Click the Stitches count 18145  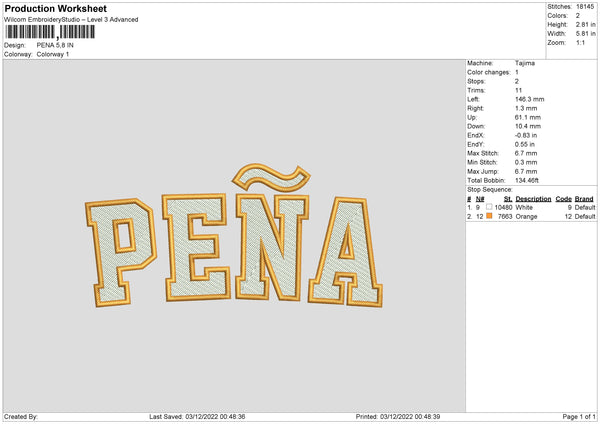pos(584,8)
